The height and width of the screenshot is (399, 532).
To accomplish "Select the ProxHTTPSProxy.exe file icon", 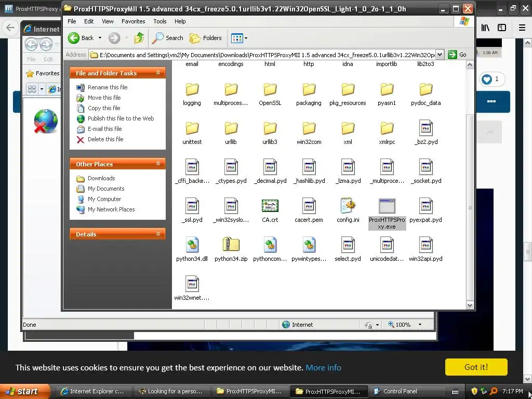I will [387, 206].
